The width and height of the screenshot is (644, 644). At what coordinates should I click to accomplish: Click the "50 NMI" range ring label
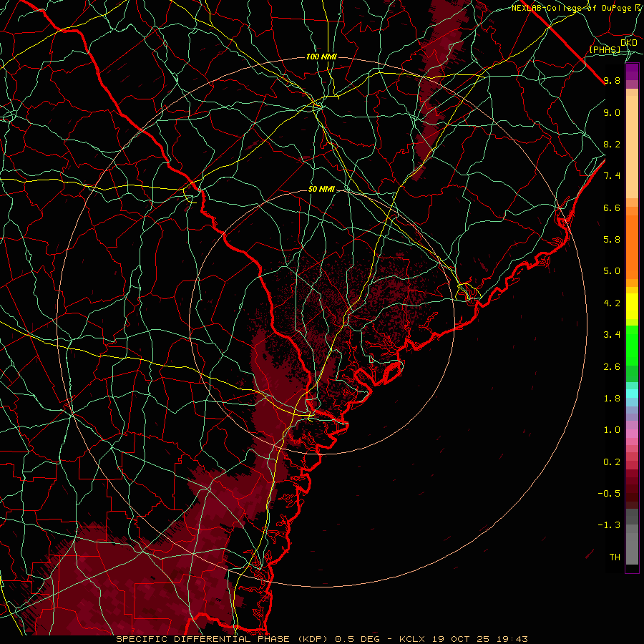pyautogui.click(x=321, y=190)
